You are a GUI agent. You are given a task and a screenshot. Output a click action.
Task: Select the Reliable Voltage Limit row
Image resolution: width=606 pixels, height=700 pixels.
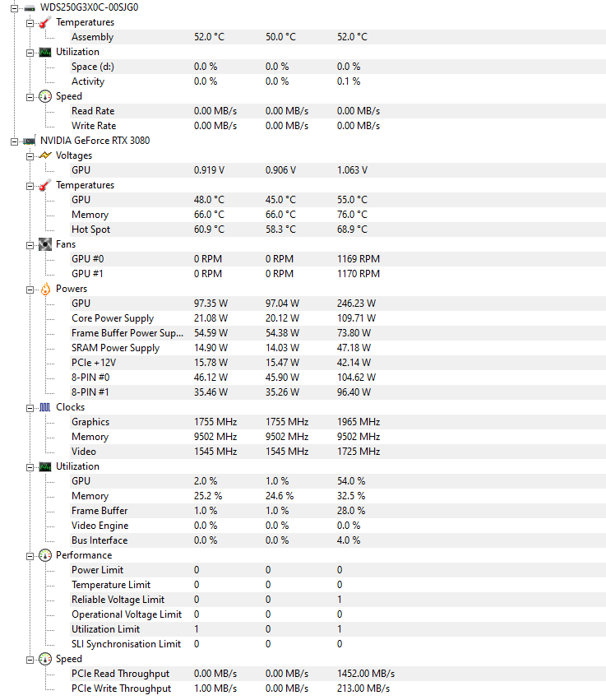click(118, 600)
